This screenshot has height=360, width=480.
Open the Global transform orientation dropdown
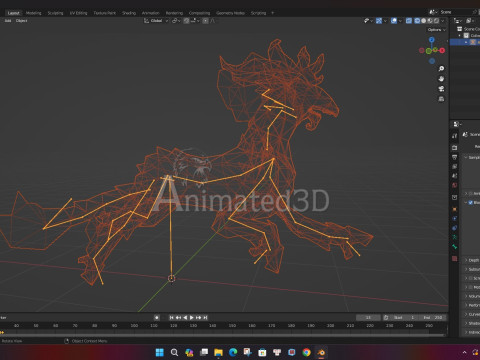point(156,21)
